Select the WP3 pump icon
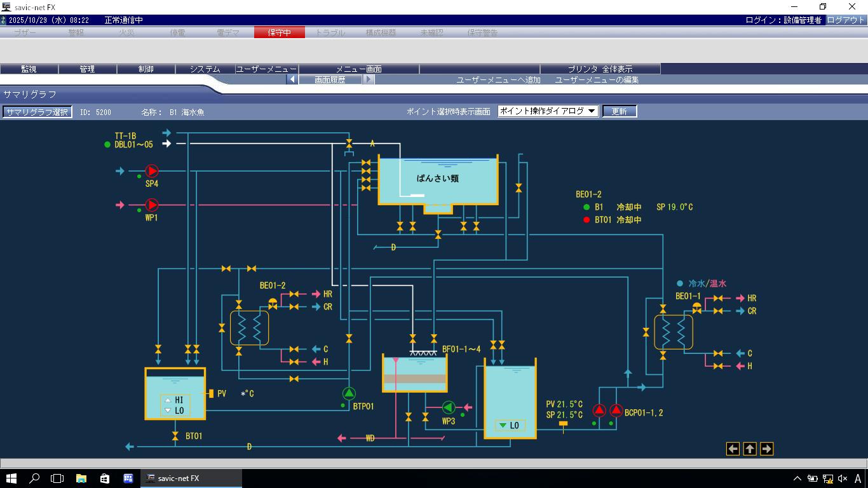 (449, 407)
